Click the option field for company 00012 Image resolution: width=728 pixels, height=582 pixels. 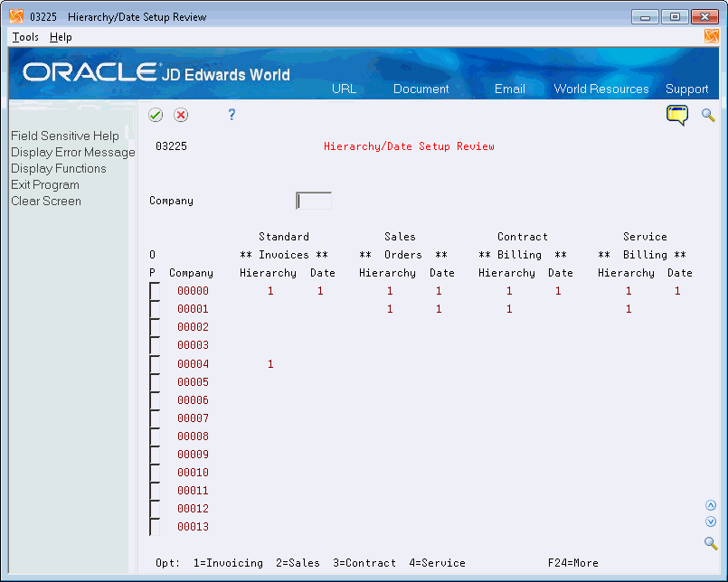155,509
